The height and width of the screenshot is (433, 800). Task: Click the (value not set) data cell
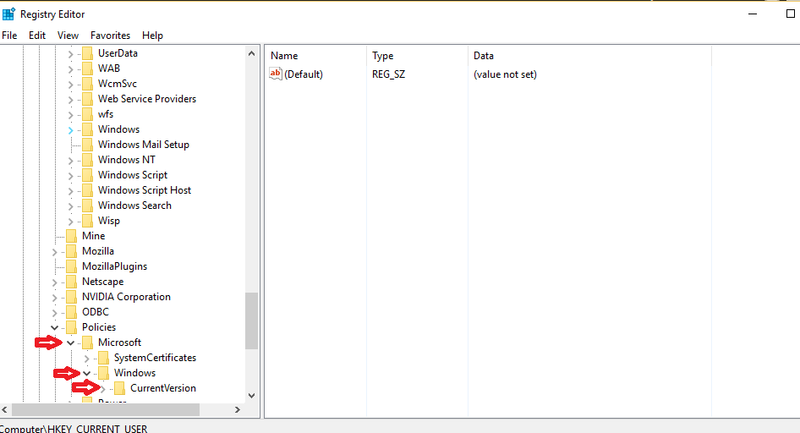505,74
